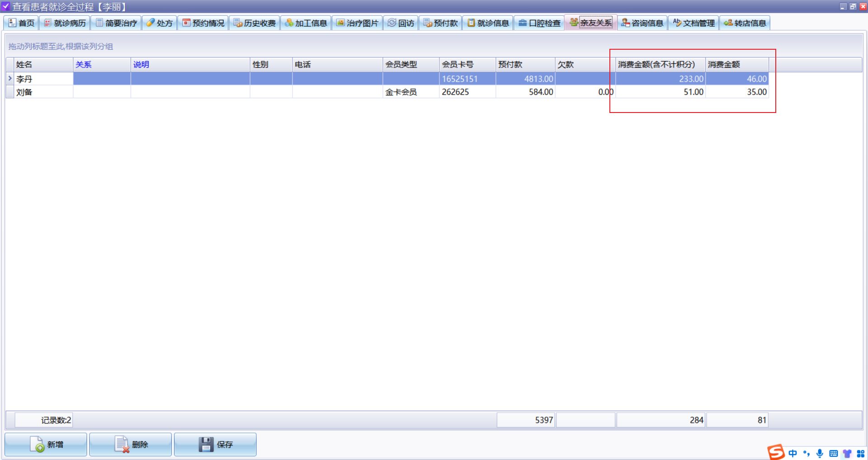
Task: Open the IME toolbox grid icon
Action: [x=861, y=453]
